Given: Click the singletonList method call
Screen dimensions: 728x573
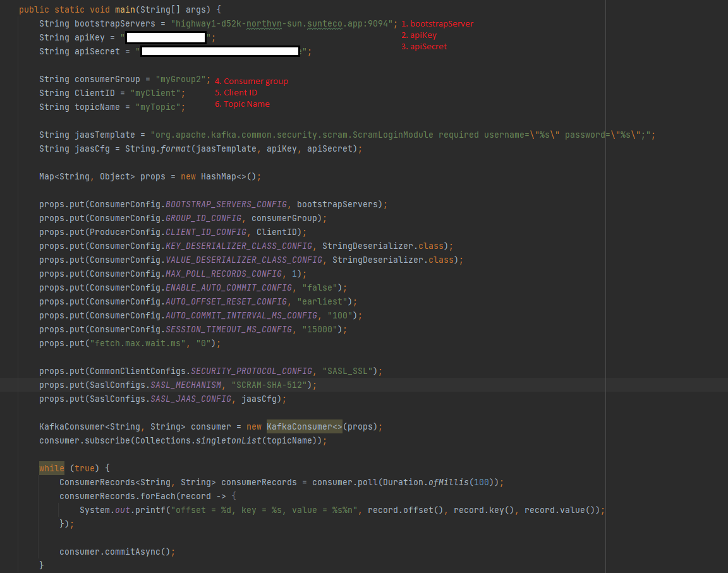Looking at the screenshot, I should click(228, 441).
